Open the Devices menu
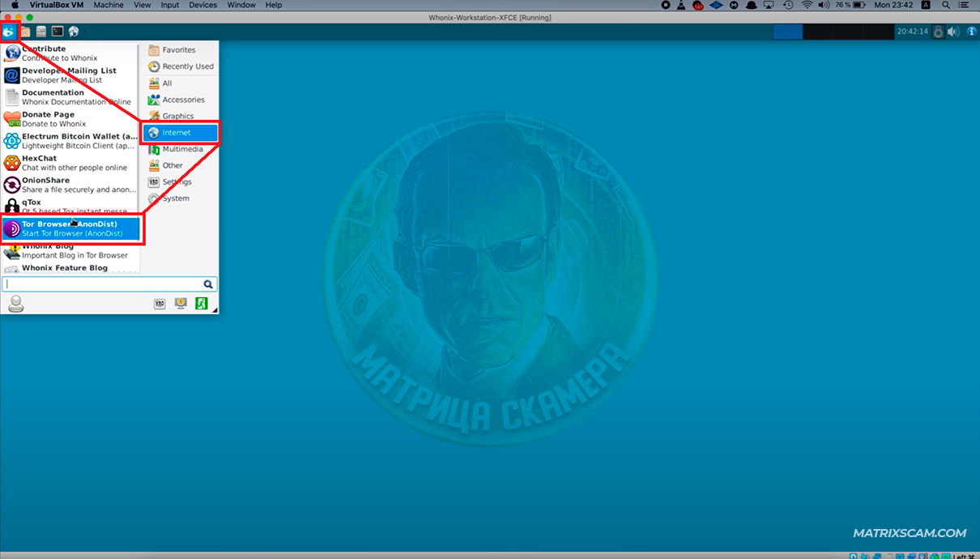Screen dimensions: 980x559 click(x=202, y=5)
